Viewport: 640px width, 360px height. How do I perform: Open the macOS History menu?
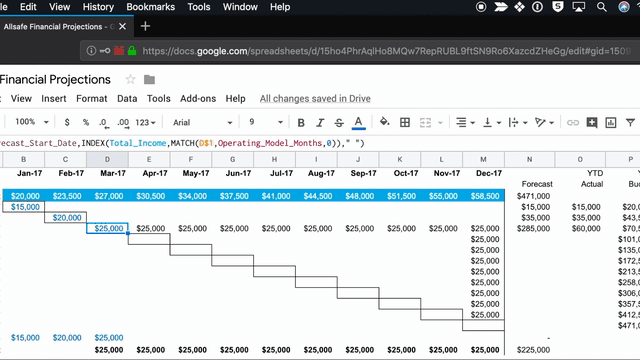click(x=98, y=7)
